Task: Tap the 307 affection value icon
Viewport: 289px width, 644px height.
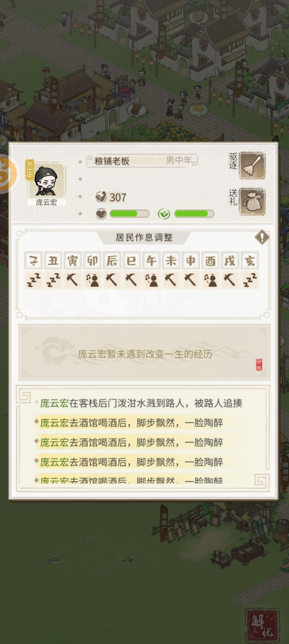Action: point(101,197)
